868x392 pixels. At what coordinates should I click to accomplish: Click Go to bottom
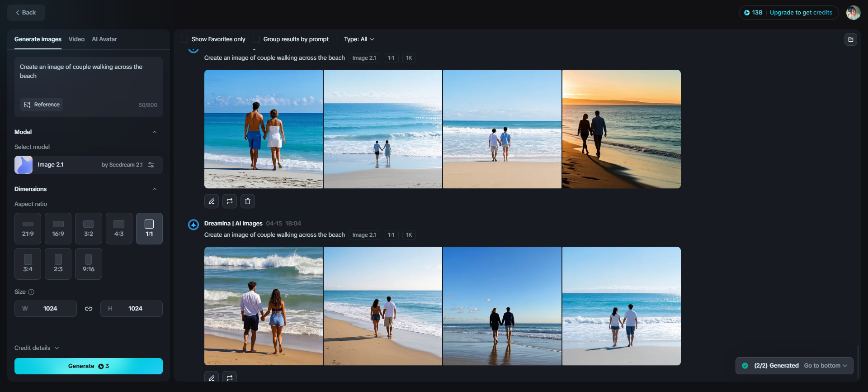(826, 366)
